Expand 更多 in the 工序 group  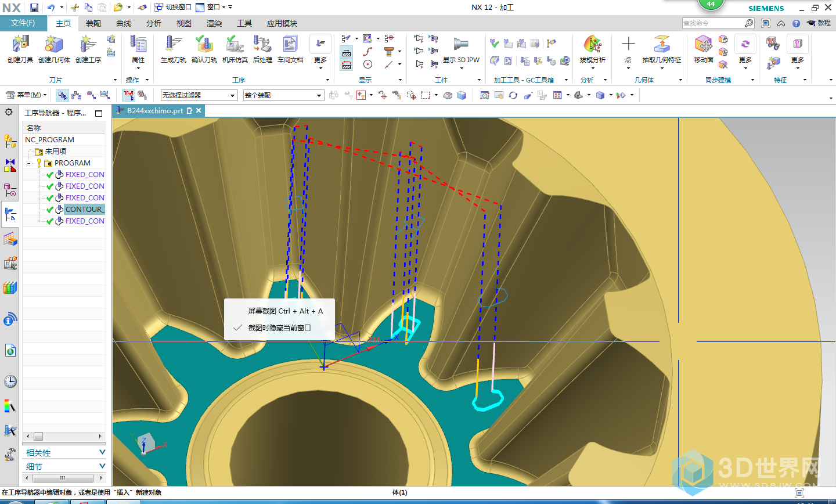[x=320, y=52]
